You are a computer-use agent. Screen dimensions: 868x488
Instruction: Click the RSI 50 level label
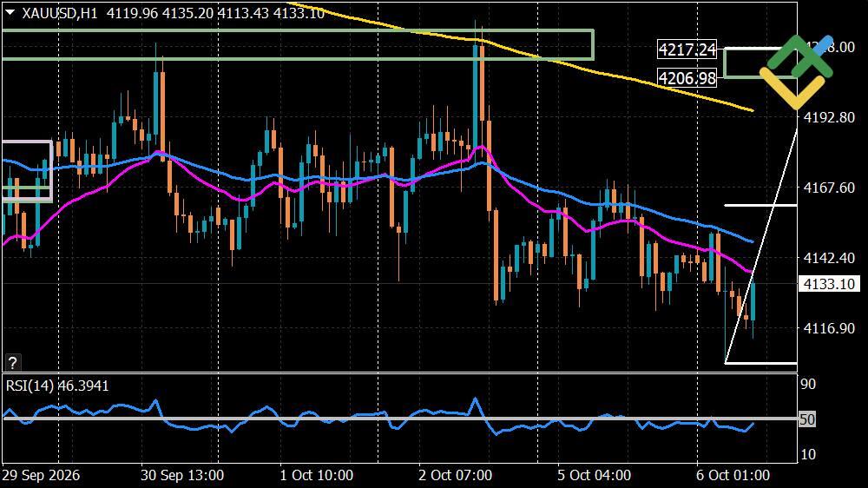[x=807, y=419]
